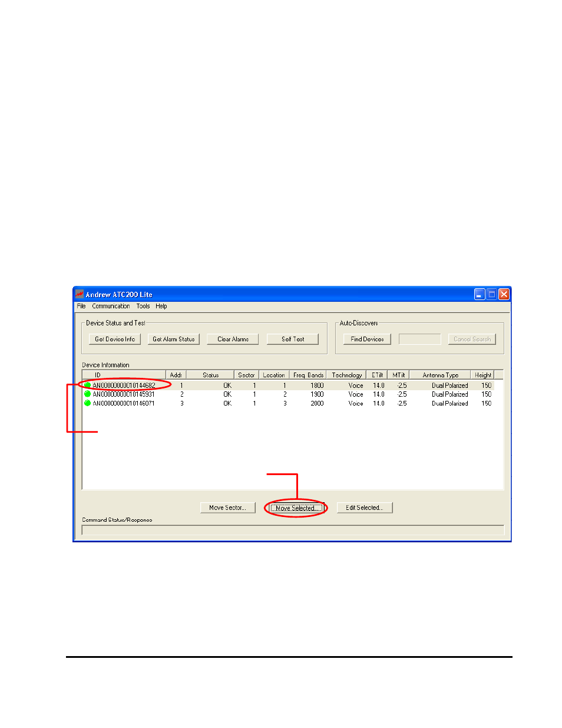The width and height of the screenshot is (562, 728).
Task: Sort by the Technology column header
Action: pos(346,375)
